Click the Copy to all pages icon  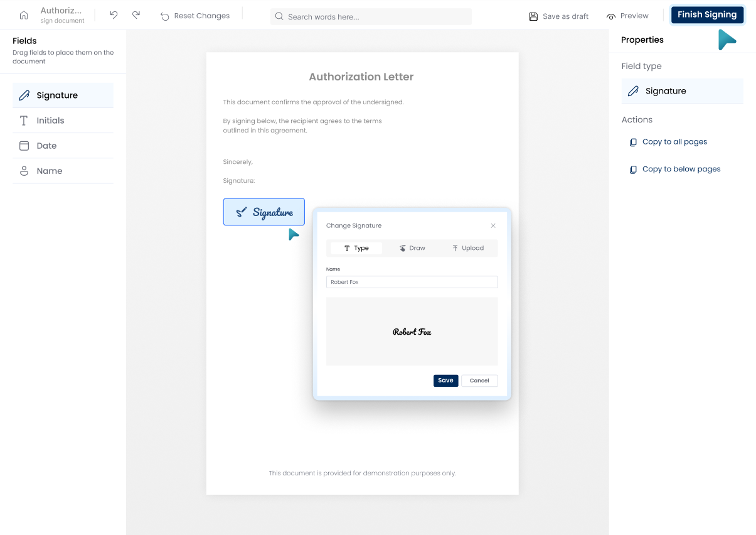[x=633, y=142]
